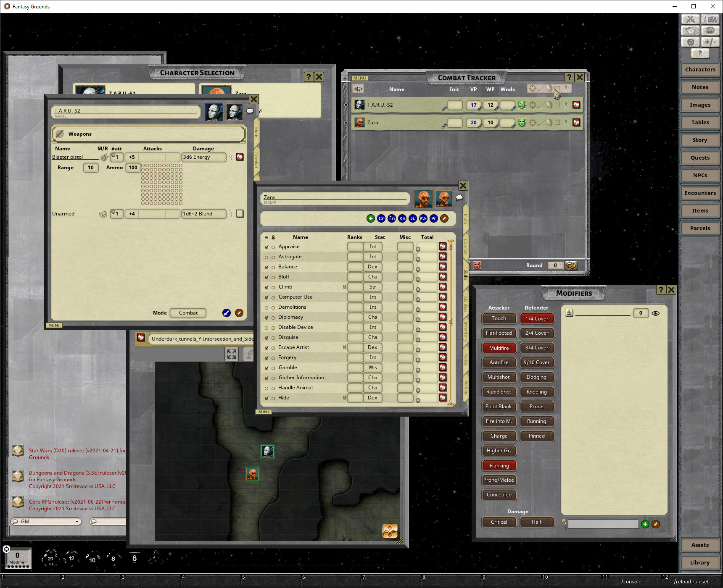Cycle Gamble stat Wis selector
The width and height of the screenshot is (723, 588).
click(x=373, y=367)
